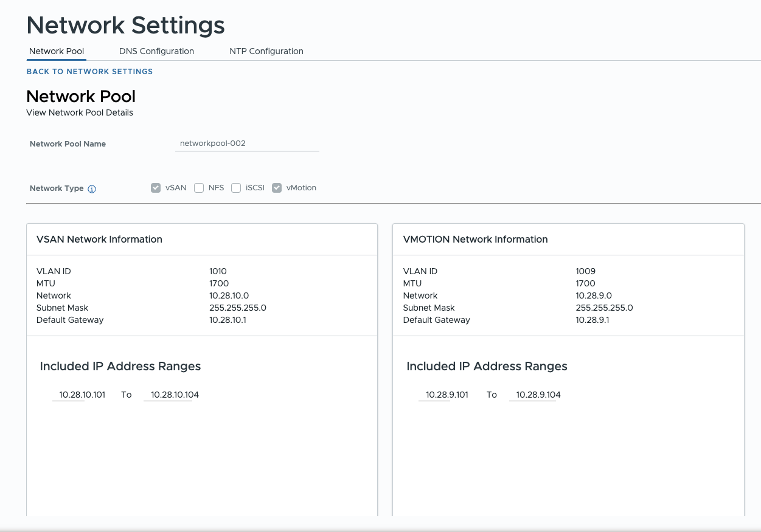
Task: Click the vMotion range start 10.28.9.101 field
Action: point(447,394)
